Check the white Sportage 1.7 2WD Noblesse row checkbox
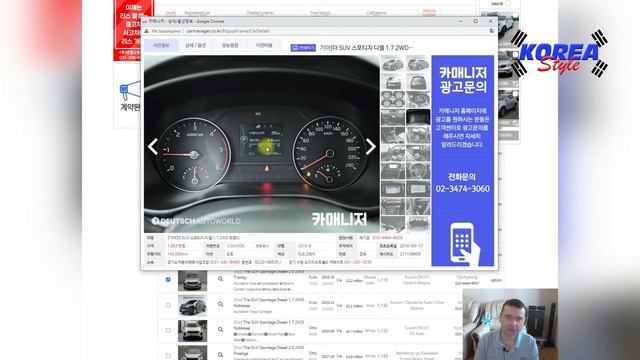Screen dimensions: 640x360 point(168,330)
